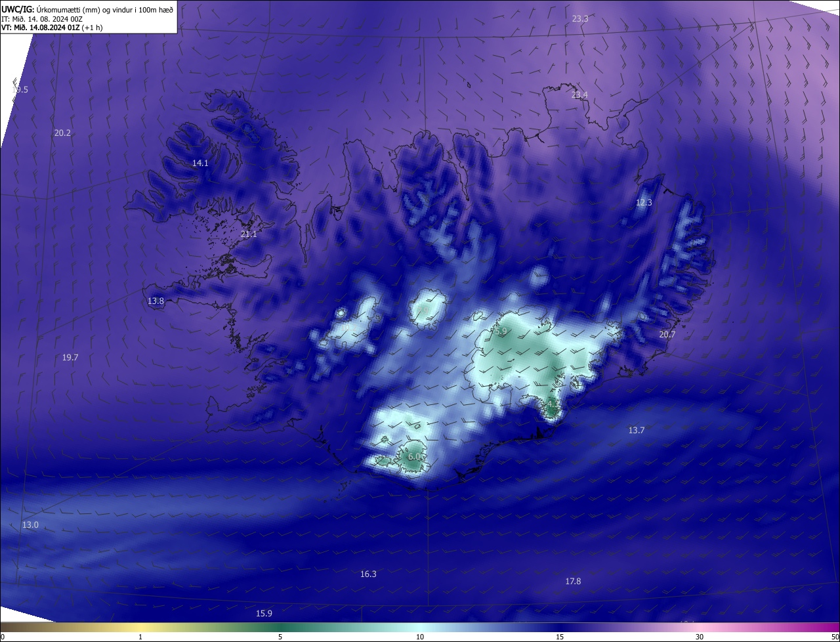This screenshot has width=840, height=642.
Task: Select the 10 tick on the color scale
Action: click(x=420, y=637)
